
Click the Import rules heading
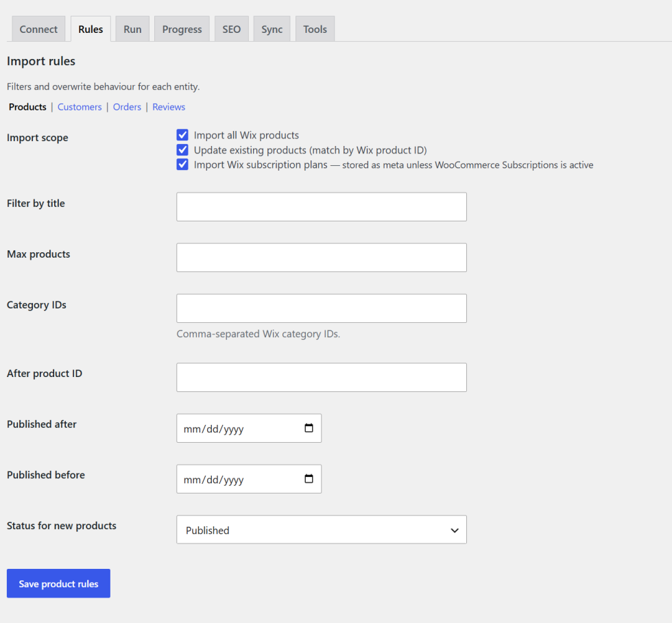[41, 61]
